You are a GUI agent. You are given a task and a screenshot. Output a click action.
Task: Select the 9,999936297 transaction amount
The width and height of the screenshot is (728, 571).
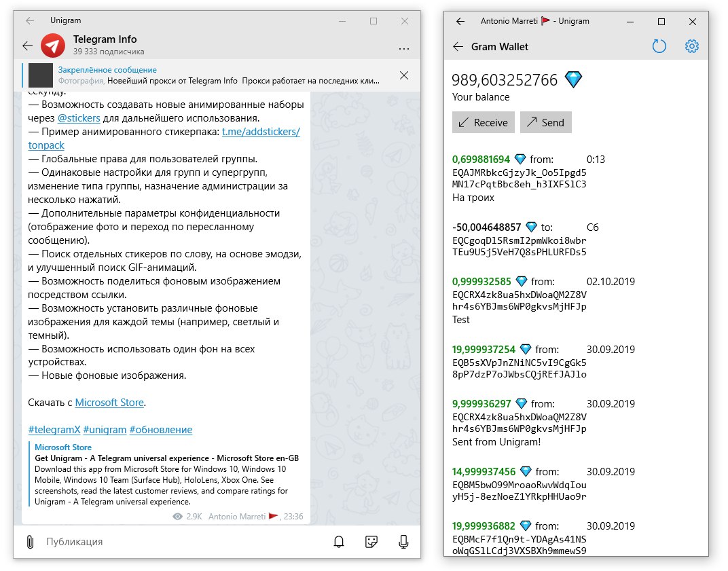[x=481, y=403]
